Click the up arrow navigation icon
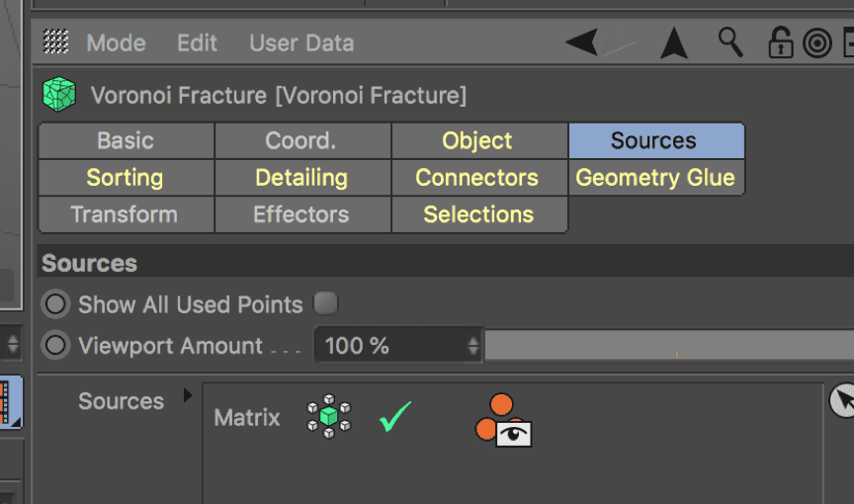The height and width of the screenshot is (504, 854). (674, 42)
